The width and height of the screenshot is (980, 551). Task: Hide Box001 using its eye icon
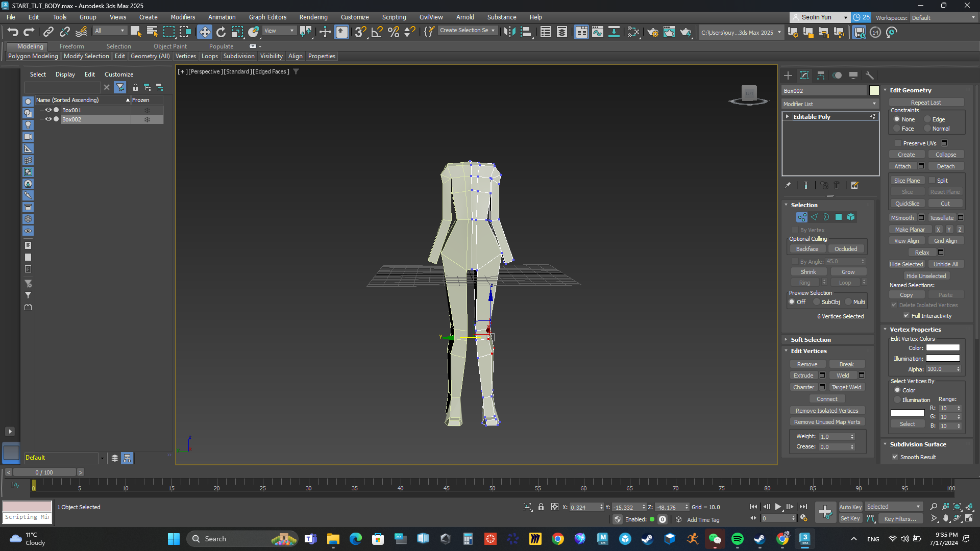coord(48,110)
